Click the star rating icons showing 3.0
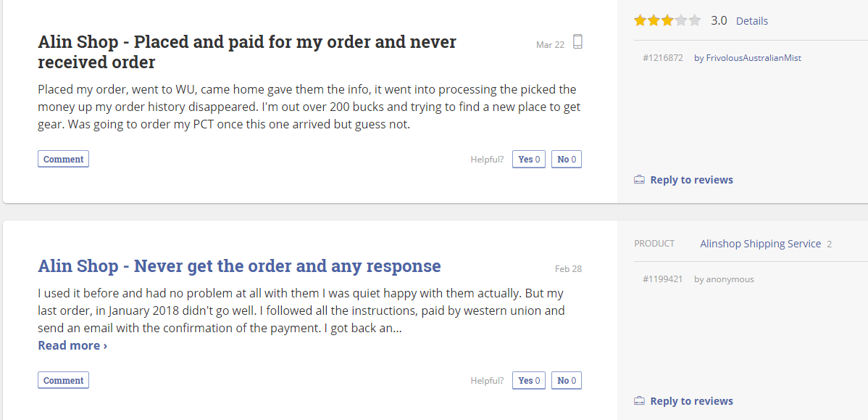This screenshot has width=868, height=420. 667,20
